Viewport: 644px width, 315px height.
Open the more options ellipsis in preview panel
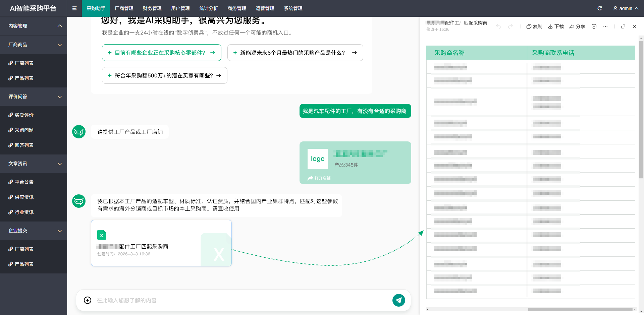(x=605, y=26)
